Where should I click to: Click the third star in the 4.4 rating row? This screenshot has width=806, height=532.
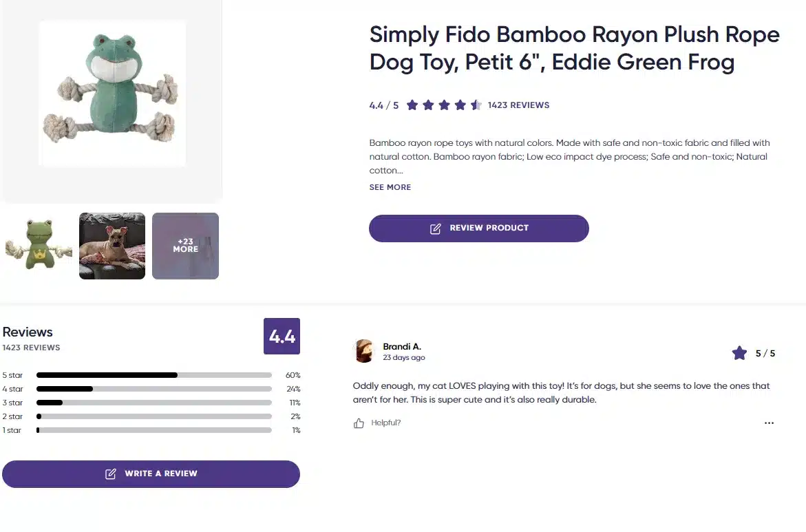443,105
